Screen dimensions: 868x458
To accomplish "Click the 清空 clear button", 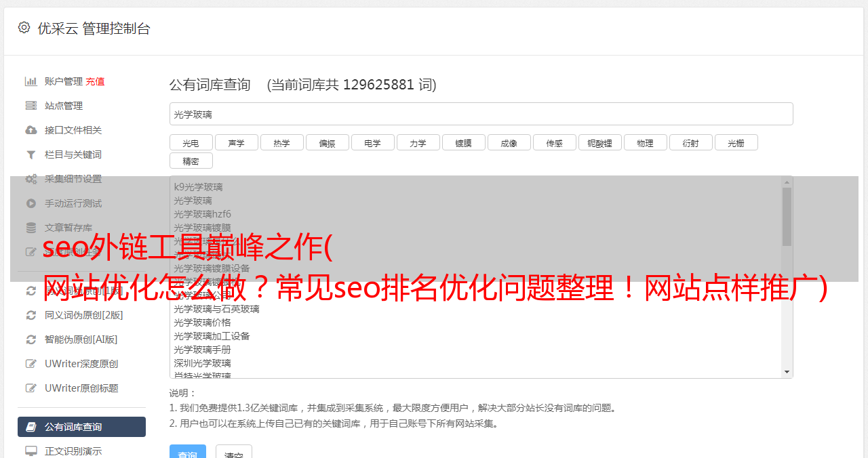I will 234,452.
